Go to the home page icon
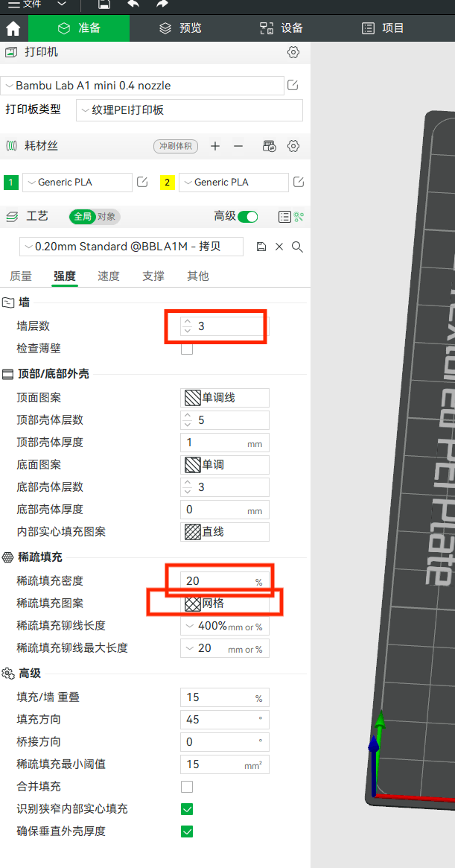The image size is (455, 868). tap(13, 28)
